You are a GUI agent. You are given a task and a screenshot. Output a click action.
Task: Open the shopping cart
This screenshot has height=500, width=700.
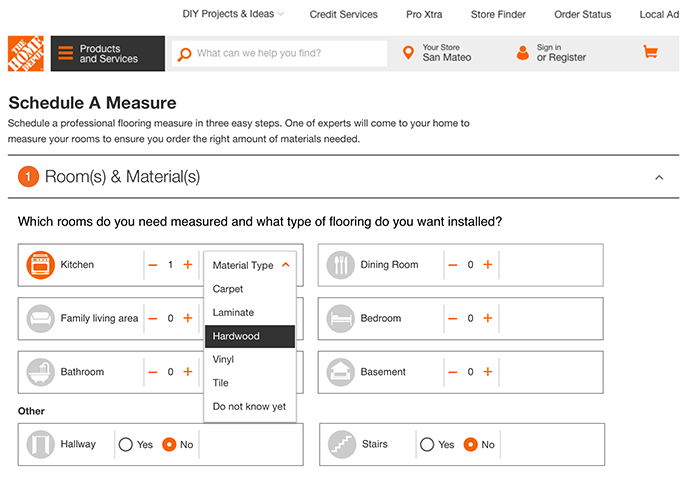pyautogui.click(x=650, y=52)
